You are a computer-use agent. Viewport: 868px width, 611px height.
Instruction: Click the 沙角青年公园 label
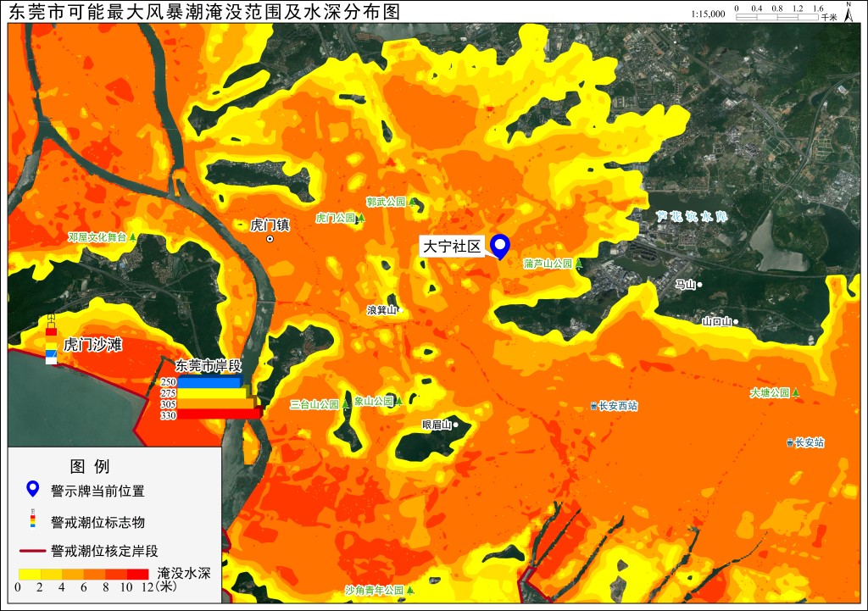click(x=375, y=590)
